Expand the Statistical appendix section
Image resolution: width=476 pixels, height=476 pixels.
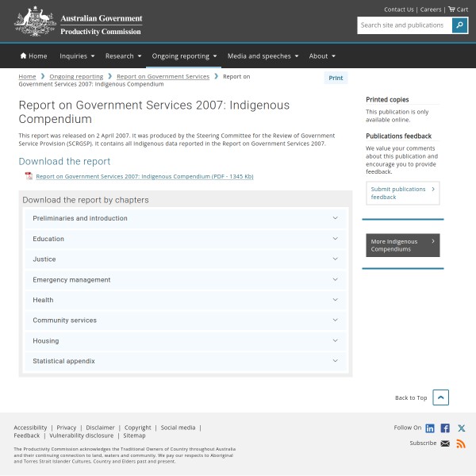point(186,361)
